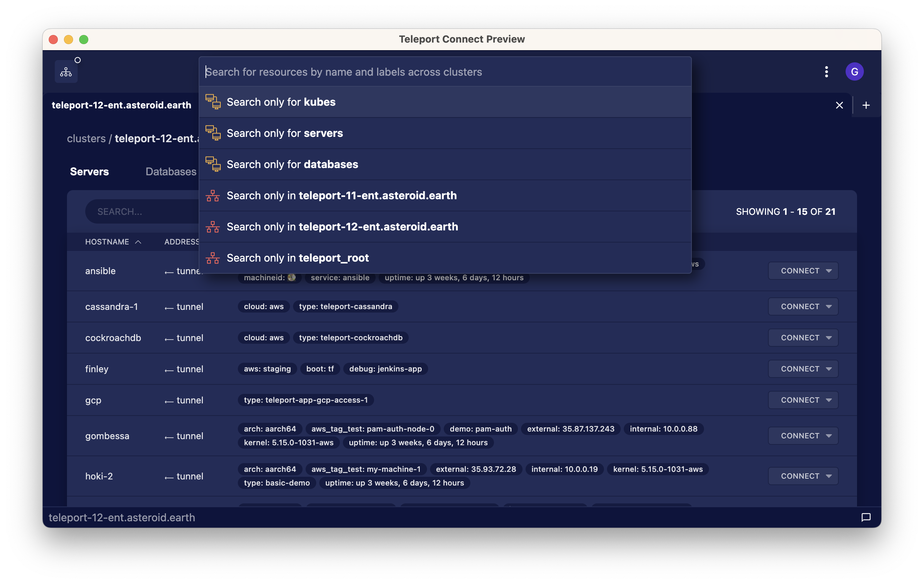Click the servers table search box
This screenshot has height=584, width=924.
tap(142, 212)
